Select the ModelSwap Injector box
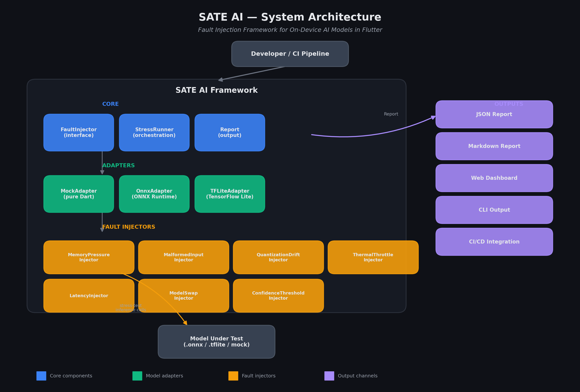580x392 pixels. point(184,296)
